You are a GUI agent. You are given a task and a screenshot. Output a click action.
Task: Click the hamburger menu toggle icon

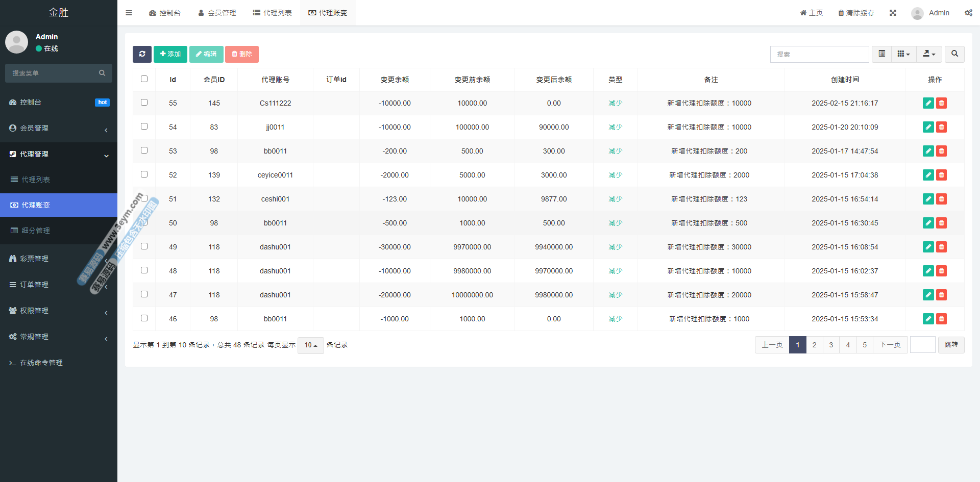point(129,13)
